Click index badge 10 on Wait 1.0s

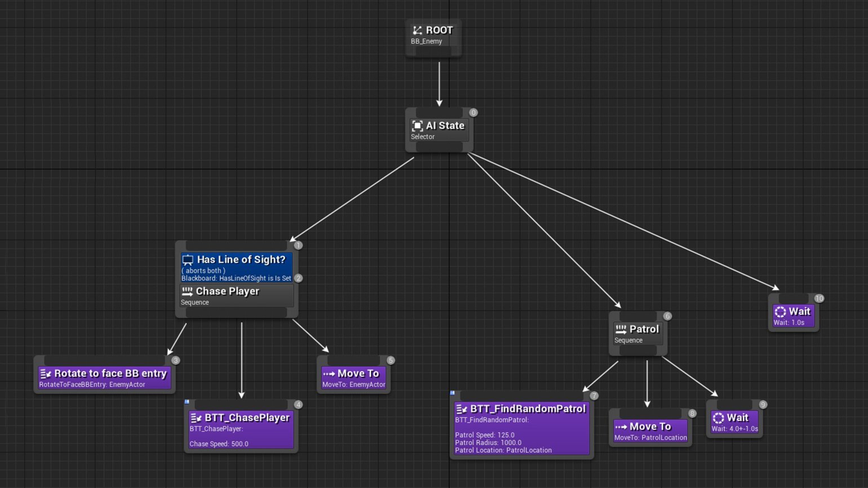[x=819, y=299]
